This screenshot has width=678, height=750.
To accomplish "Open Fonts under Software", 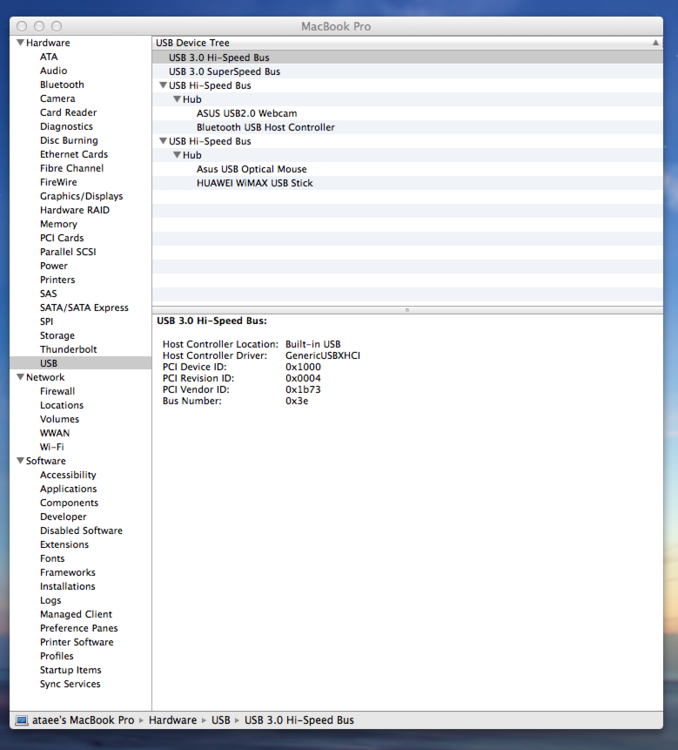I will pyautogui.click(x=52, y=558).
